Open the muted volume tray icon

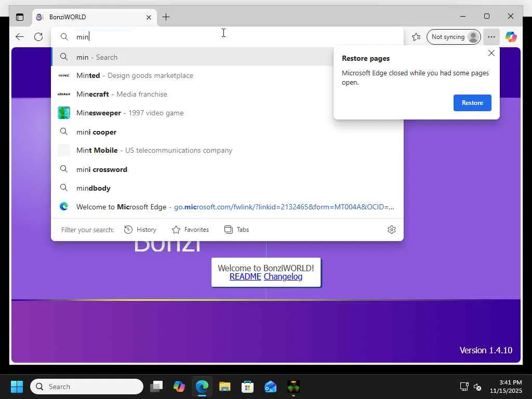[477, 387]
